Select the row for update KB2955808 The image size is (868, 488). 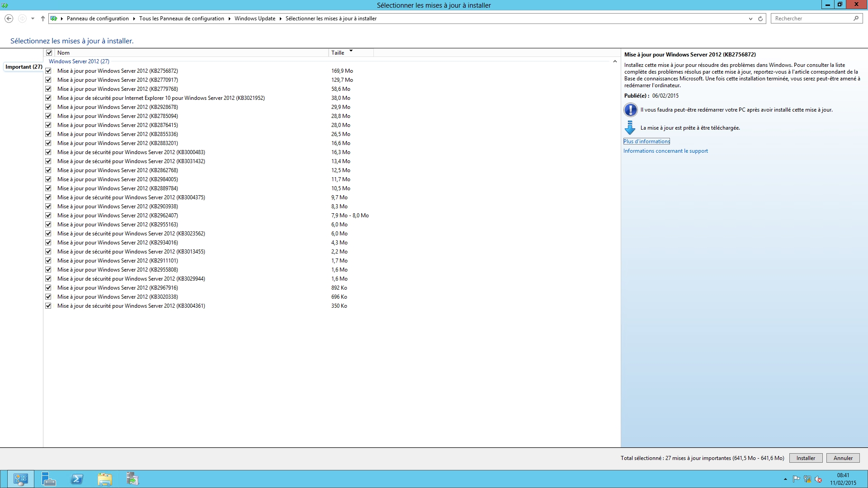click(331, 270)
